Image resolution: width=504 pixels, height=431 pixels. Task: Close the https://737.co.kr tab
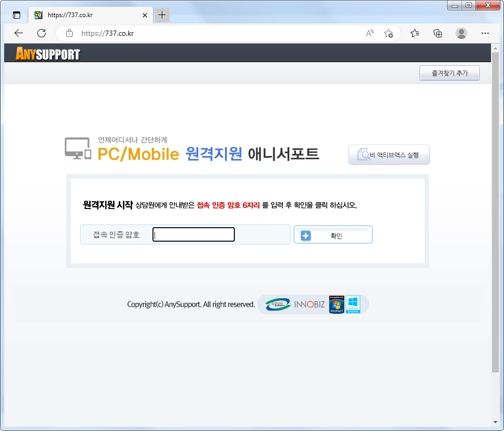tap(145, 15)
